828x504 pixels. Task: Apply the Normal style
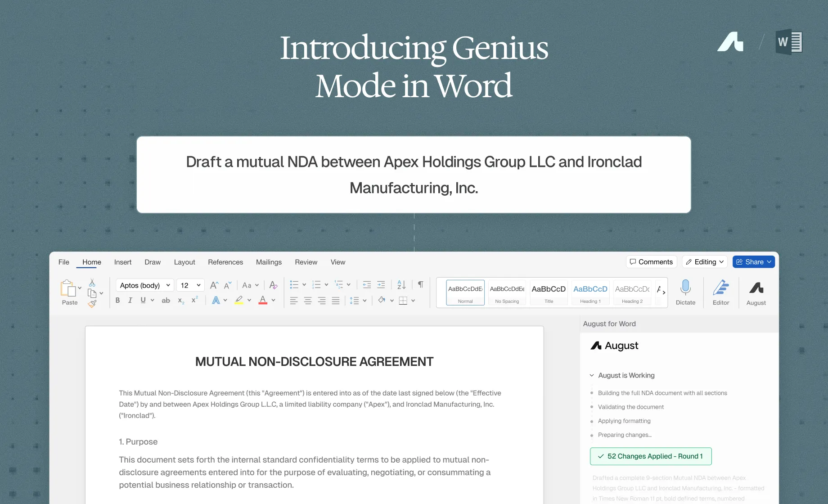tap(465, 292)
